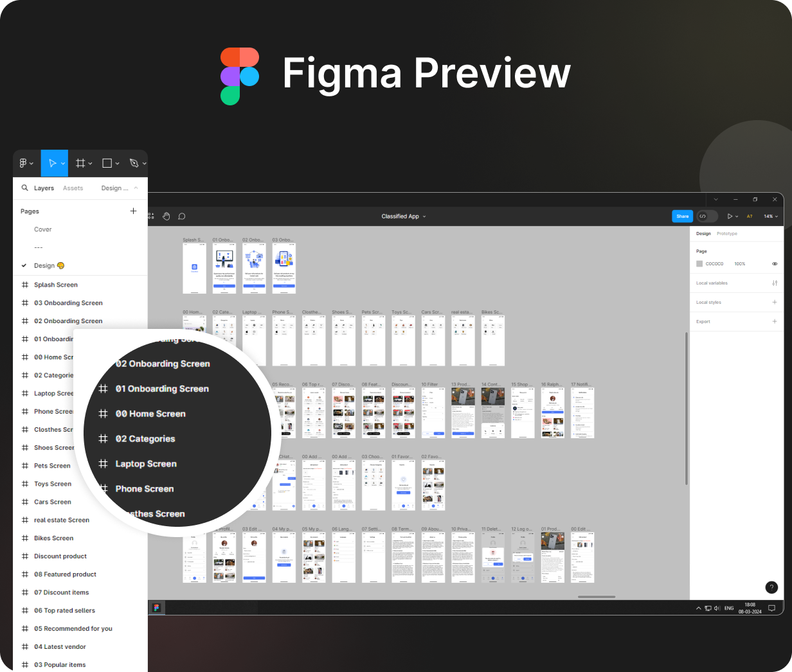Switch to the Assets tab
Viewport: 792px width, 672px height.
73,188
